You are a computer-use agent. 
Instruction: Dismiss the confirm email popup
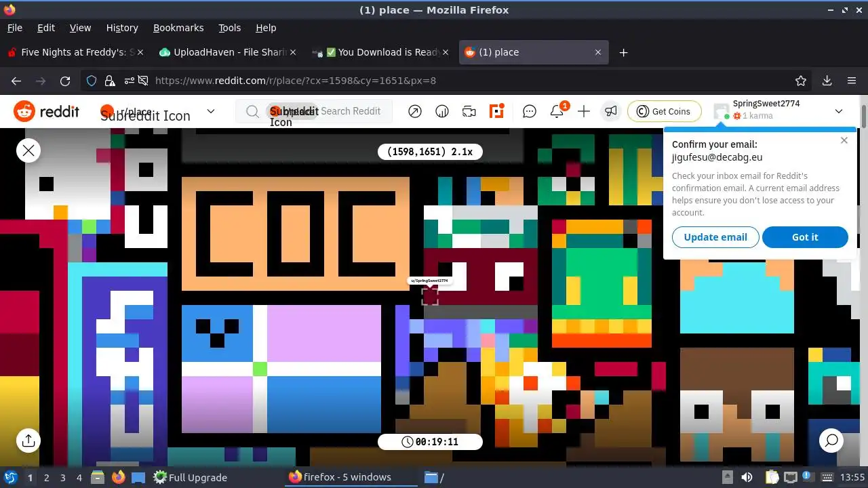[844, 140]
